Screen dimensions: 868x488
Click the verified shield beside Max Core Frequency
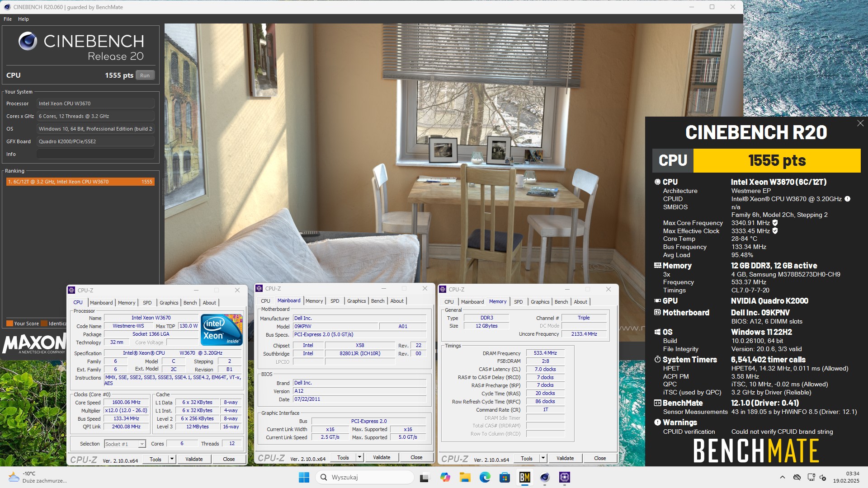click(775, 223)
